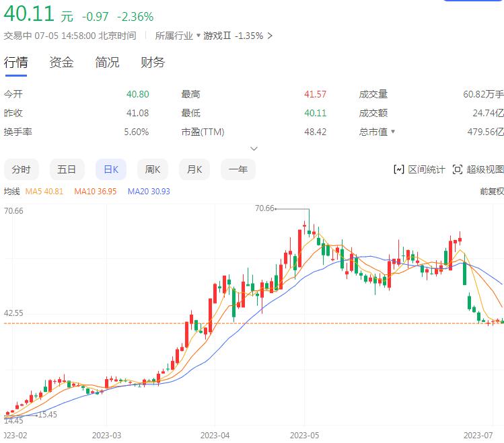Image resolution: width=504 pixels, height=443 pixels.
Task: Select the 五日 chart period
Action: click(x=67, y=169)
